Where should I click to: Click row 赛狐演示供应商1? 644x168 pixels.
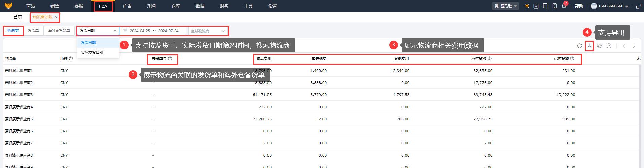tap(321, 71)
